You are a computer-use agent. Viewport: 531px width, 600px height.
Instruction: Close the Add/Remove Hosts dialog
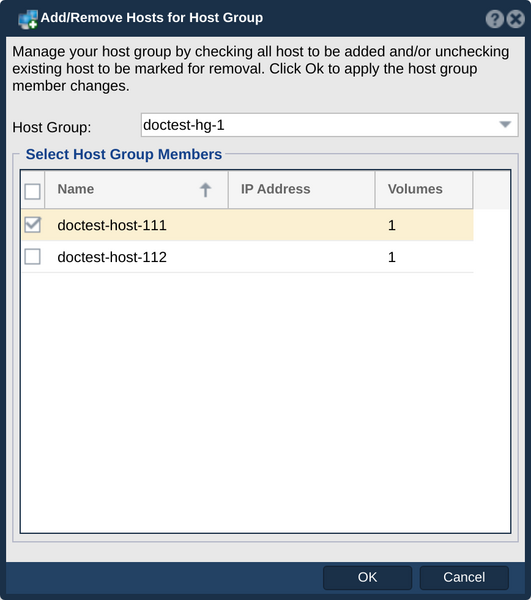515,19
